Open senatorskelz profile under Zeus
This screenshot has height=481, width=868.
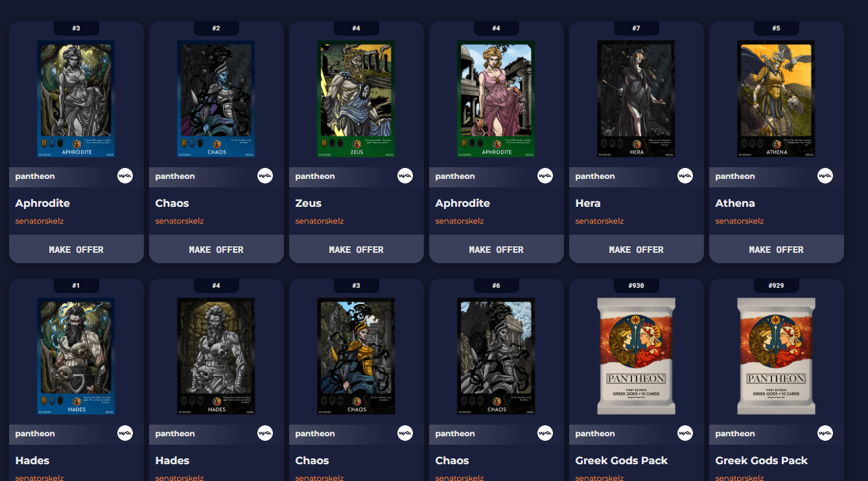(x=320, y=221)
